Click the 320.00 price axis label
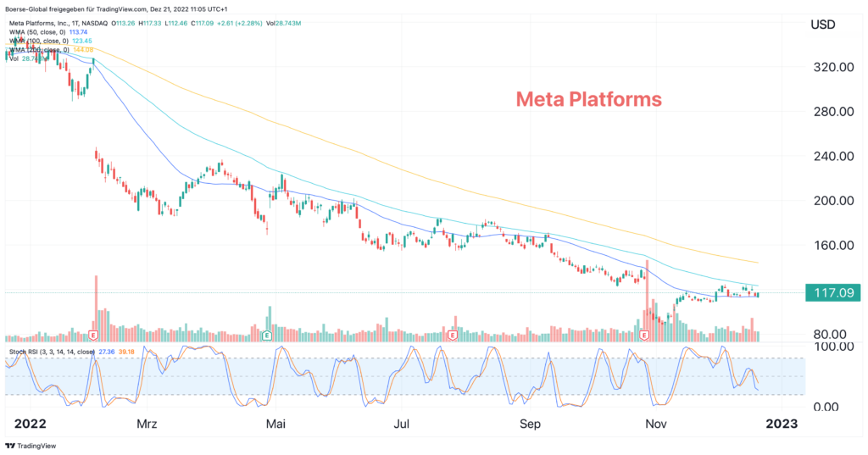This screenshot has width=868, height=455. [x=833, y=67]
